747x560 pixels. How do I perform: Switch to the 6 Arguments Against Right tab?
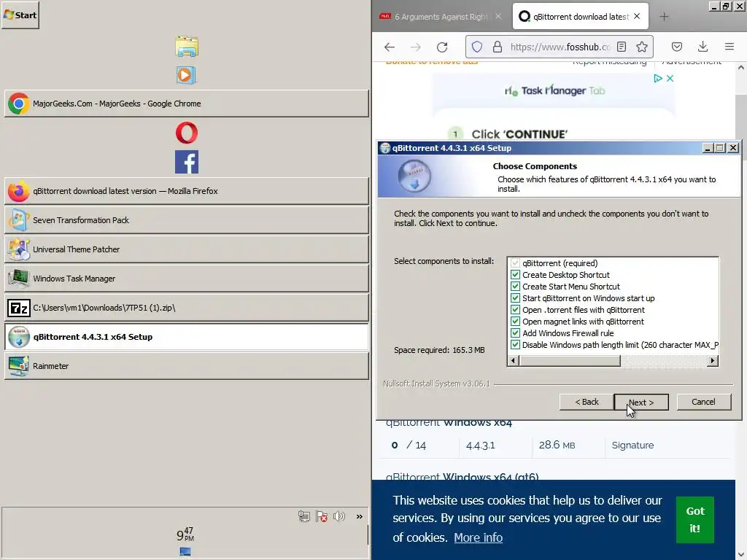(441, 17)
